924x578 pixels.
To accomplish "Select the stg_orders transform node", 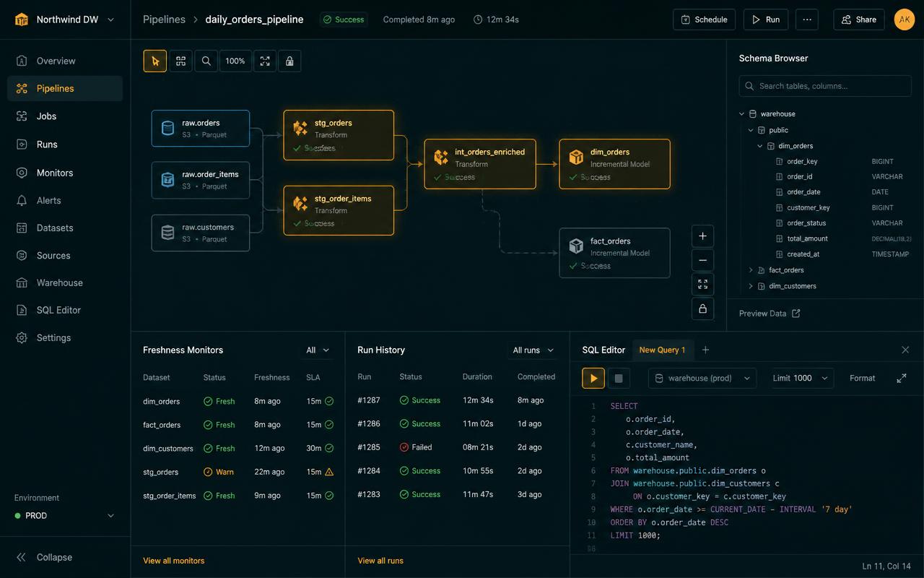I will [x=339, y=135].
